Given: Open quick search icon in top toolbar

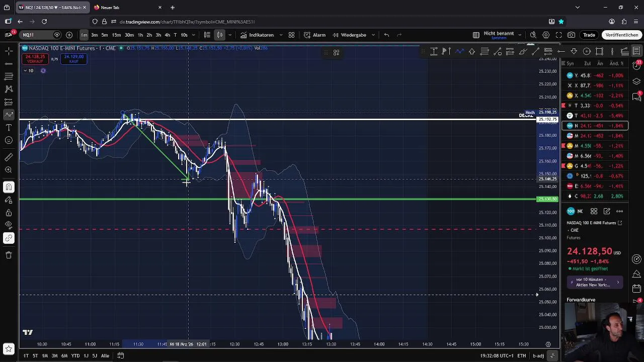Looking at the screenshot, I should coord(533,35).
